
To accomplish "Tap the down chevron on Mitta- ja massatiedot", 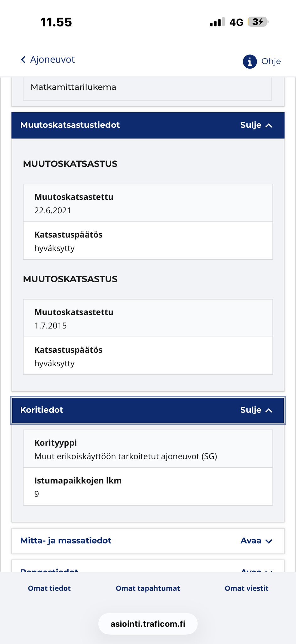I will pos(269,541).
